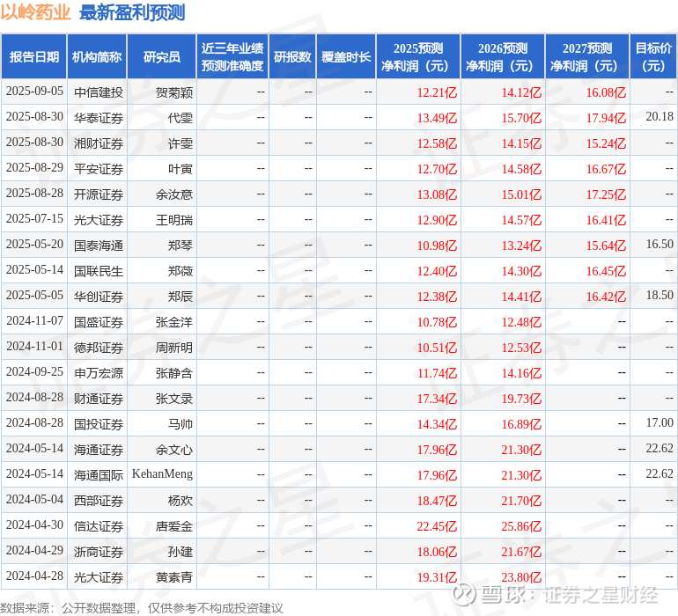Click the 平安证券 institution cell
This screenshot has height=616, width=678.
[99, 169]
